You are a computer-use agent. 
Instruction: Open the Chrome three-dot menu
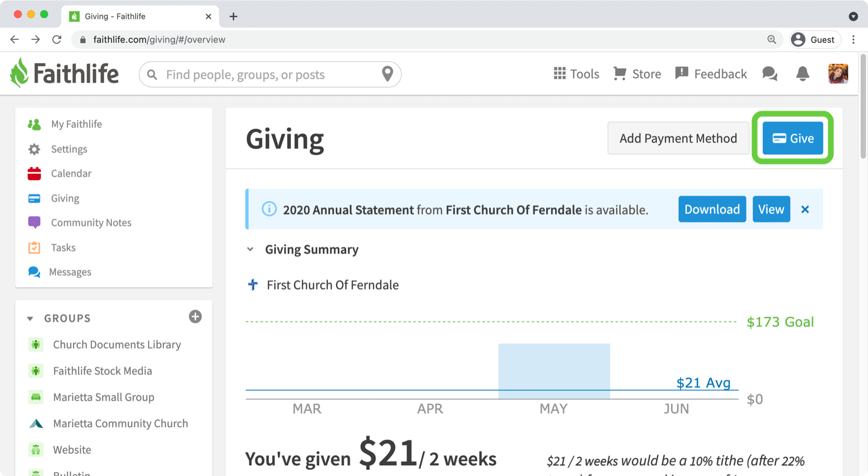coord(853,39)
